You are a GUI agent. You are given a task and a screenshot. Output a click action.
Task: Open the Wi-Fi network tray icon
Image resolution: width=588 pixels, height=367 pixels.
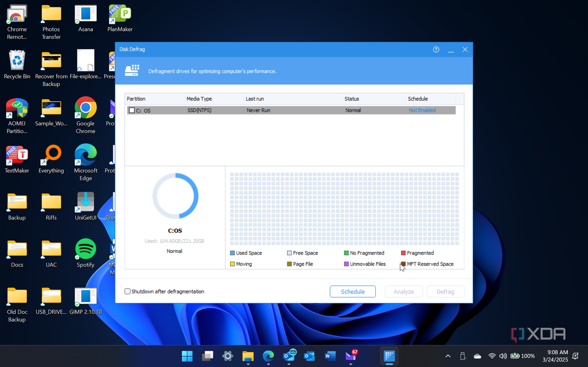click(492, 356)
